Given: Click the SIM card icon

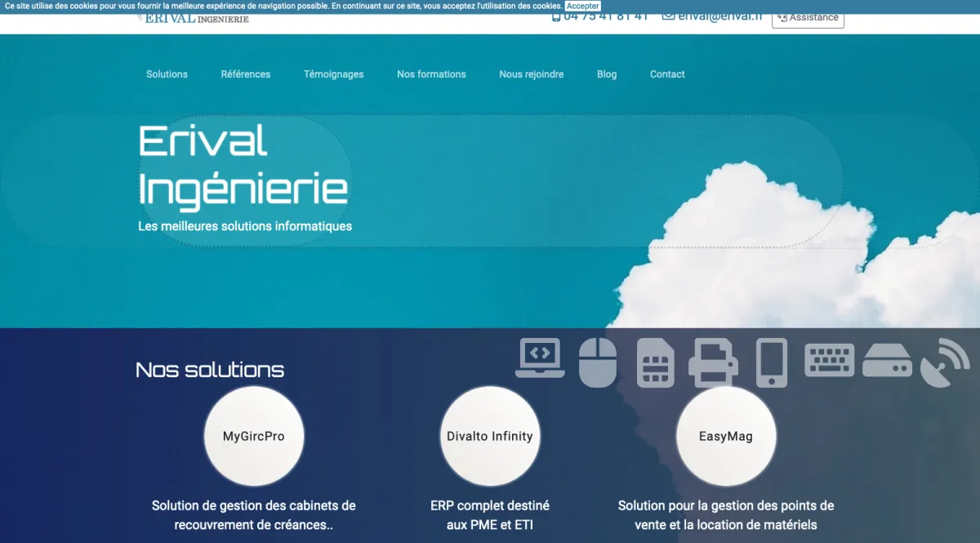Looking at the screenshot, I should (x=656, y=363).
